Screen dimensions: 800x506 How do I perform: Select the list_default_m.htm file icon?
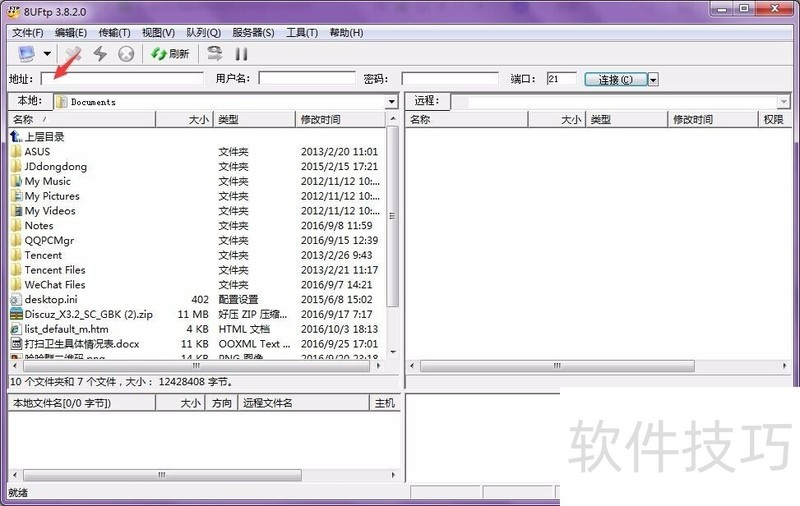[x=16, y=329]
